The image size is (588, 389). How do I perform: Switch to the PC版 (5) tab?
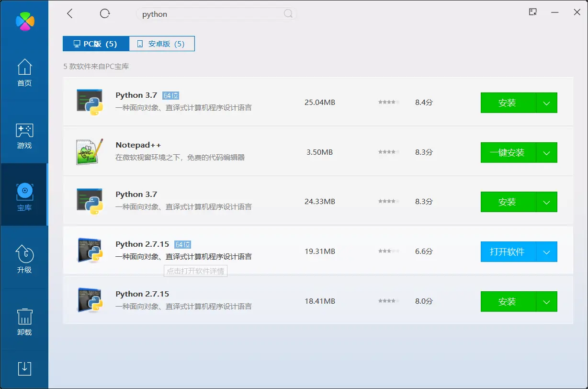pos(96,44)
